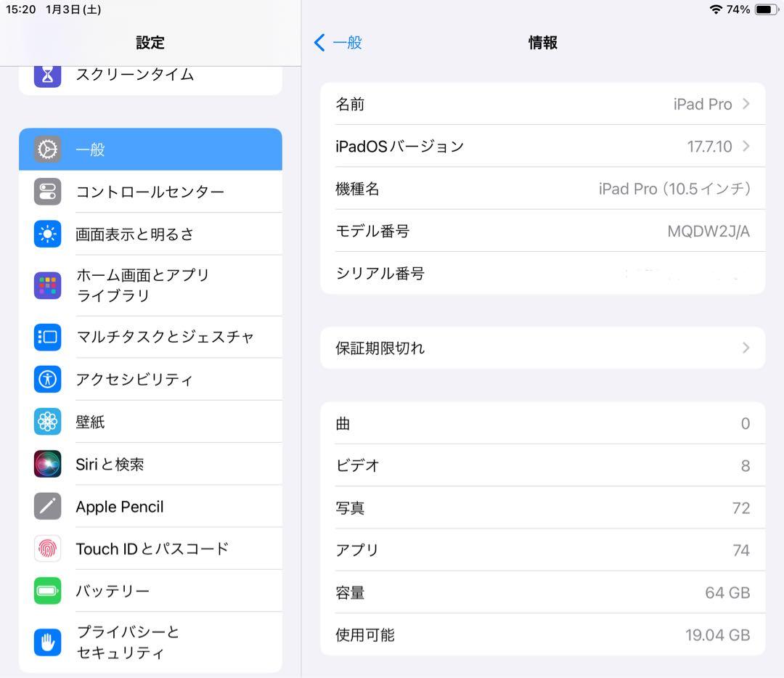
Task: Select the スクリーンタイム sidebar entry
Action: point(134,74)
